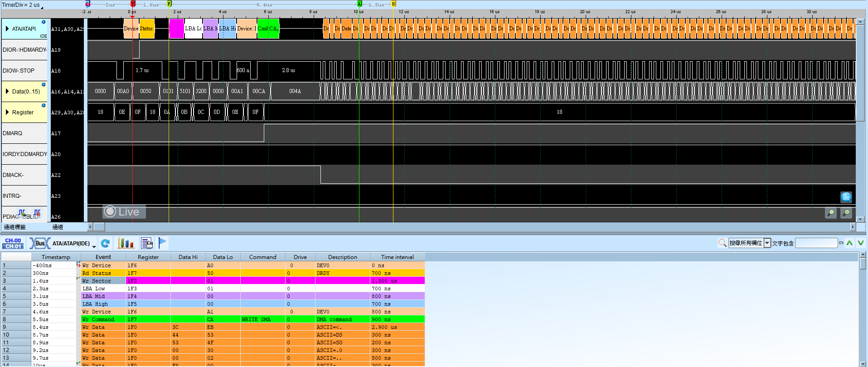Open settings gear for Register channel

pos(44,105)
